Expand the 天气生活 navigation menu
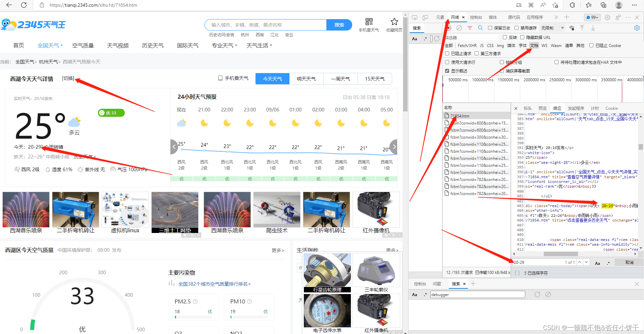644x334 pixels. click(x=259, y=45)
